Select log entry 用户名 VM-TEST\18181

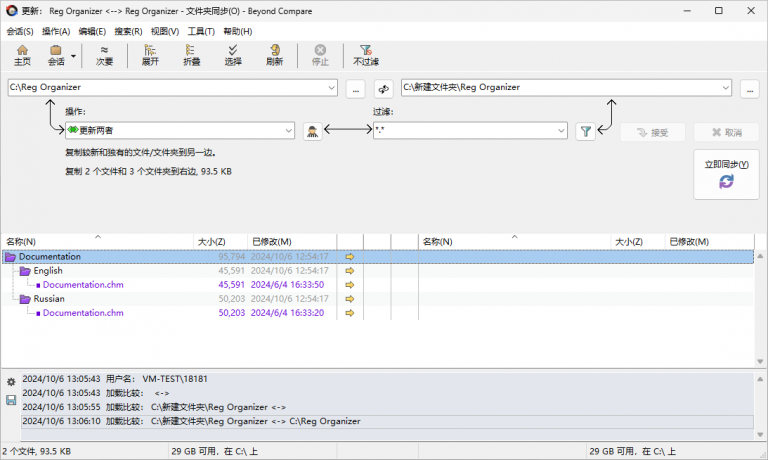pos(387,379)
